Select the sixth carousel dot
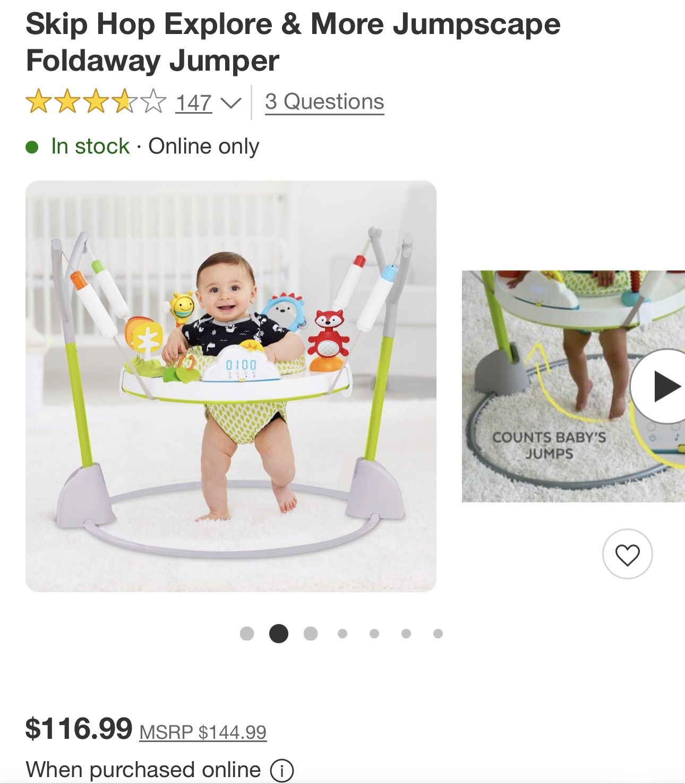Image resolution: width=685 pixels, height=784 pixels. [406, 633]
